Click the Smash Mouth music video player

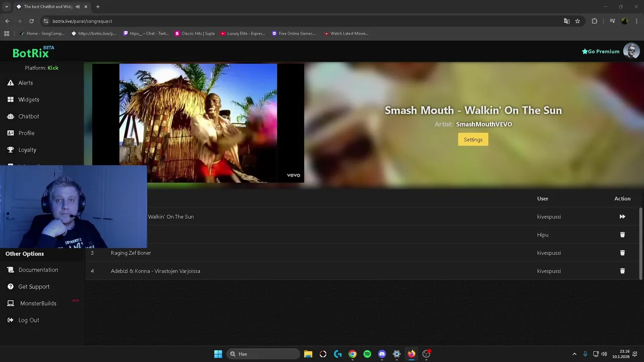(198, 123)
